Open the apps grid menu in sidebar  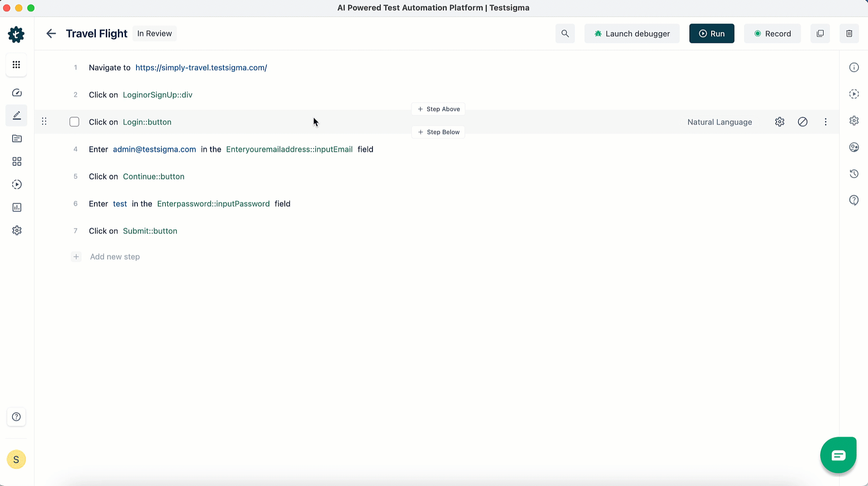[16, 65]
